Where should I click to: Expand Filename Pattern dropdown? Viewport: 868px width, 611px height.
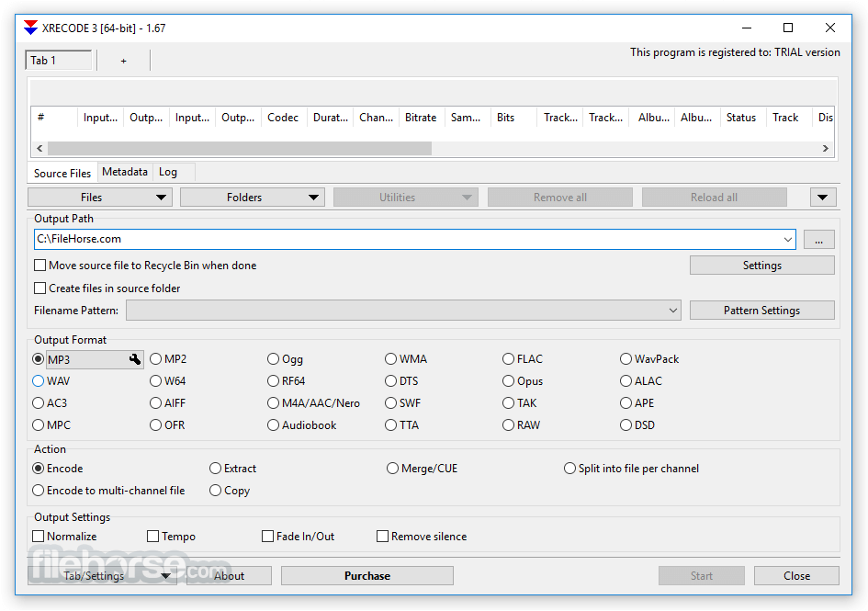(x=673, y=311)
